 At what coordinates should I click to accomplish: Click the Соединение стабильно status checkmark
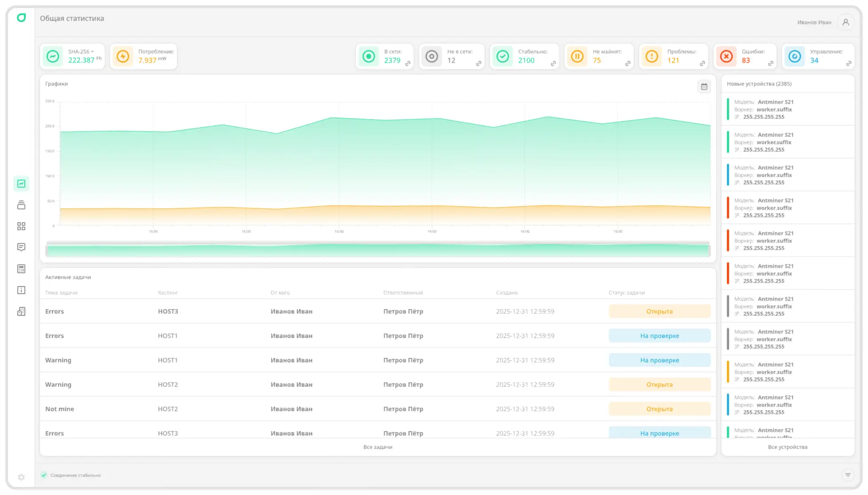[x=44, y=475]
